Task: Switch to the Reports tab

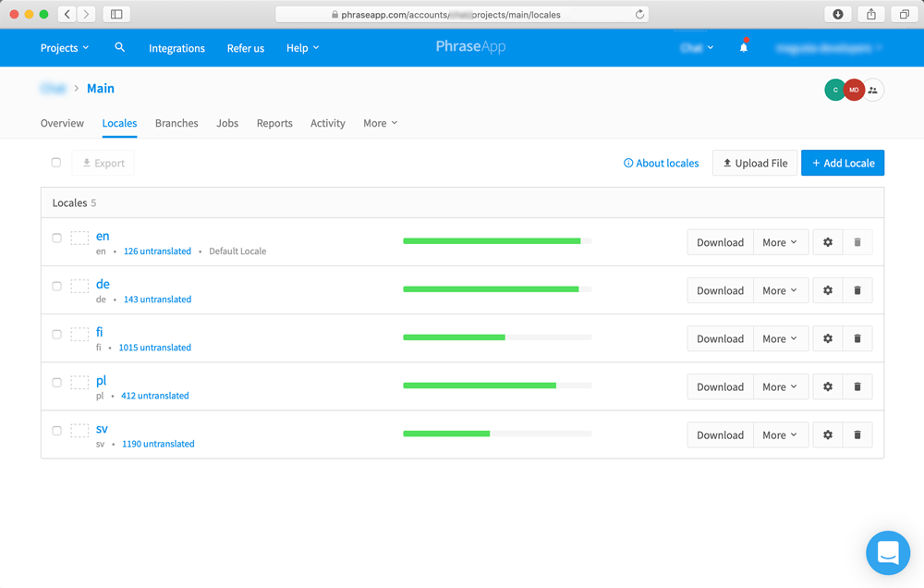Action: tap(274, 123)
